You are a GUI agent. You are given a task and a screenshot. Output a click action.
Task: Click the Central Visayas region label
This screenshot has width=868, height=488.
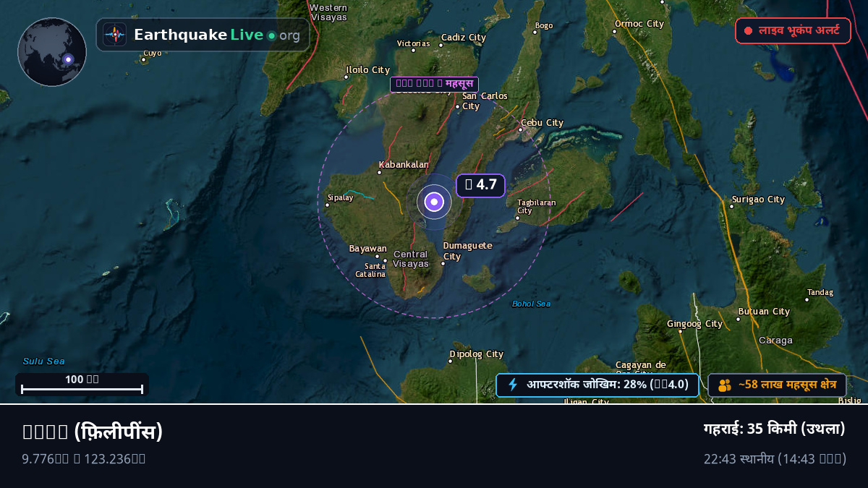pos(411,259)
